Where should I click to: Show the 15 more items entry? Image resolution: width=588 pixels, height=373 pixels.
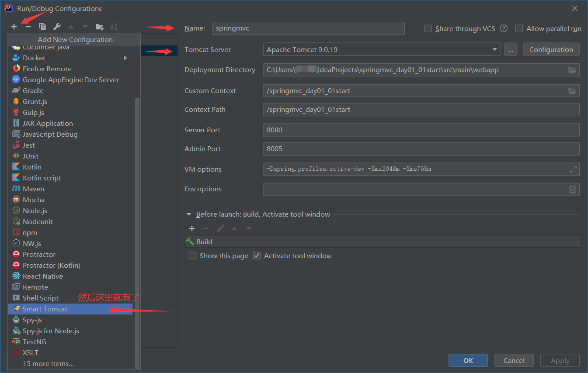coord(48,363)
